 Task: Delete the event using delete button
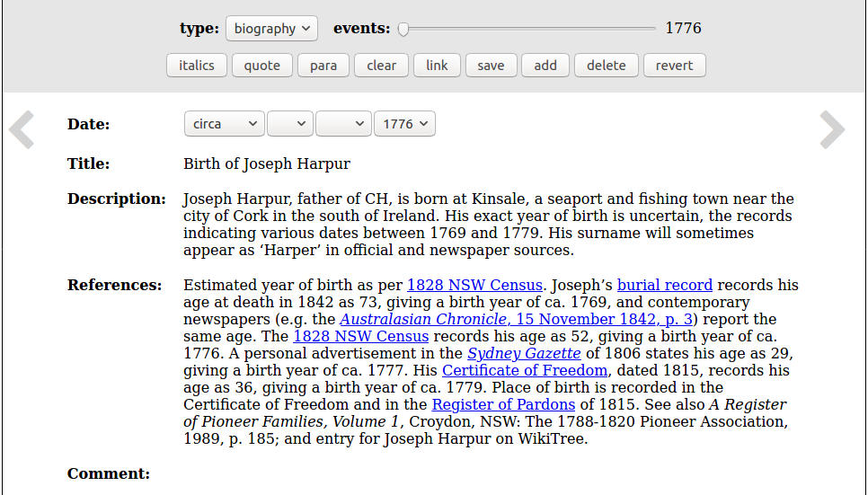pyautogui.click(x=607, y=66)
